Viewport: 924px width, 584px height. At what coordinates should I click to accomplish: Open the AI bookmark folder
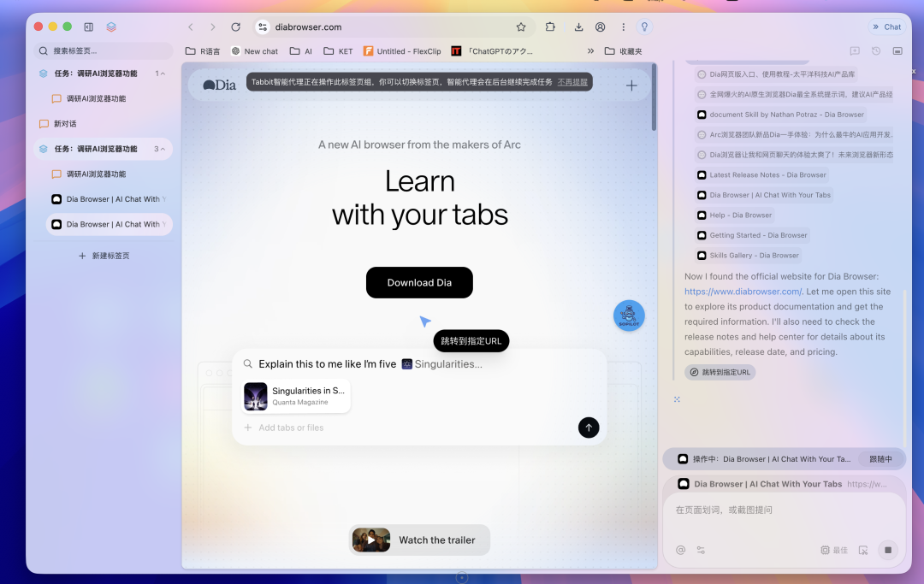tap(301, 51)
